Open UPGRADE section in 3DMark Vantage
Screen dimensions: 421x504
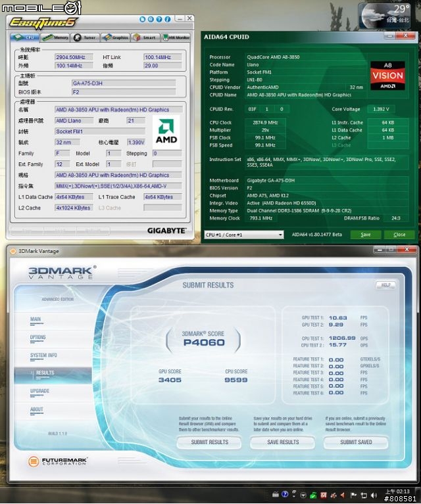click(x=39, y=391)
